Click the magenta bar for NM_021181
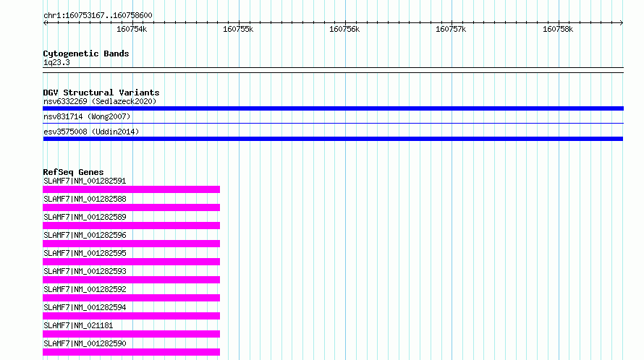This screenshot has height=360, width=644. click(x=132, y=334)
